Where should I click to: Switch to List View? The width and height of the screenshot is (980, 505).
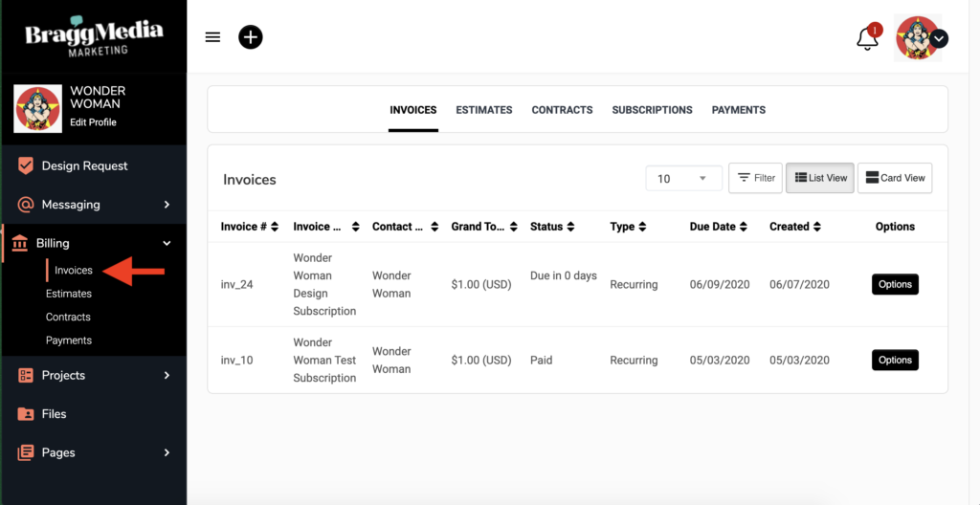click(x=820, y=178)
